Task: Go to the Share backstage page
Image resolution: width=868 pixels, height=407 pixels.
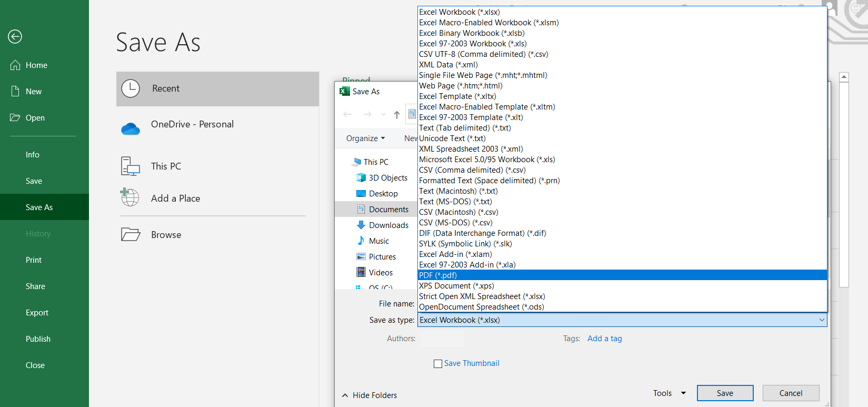Action: [x=44, y=286]
